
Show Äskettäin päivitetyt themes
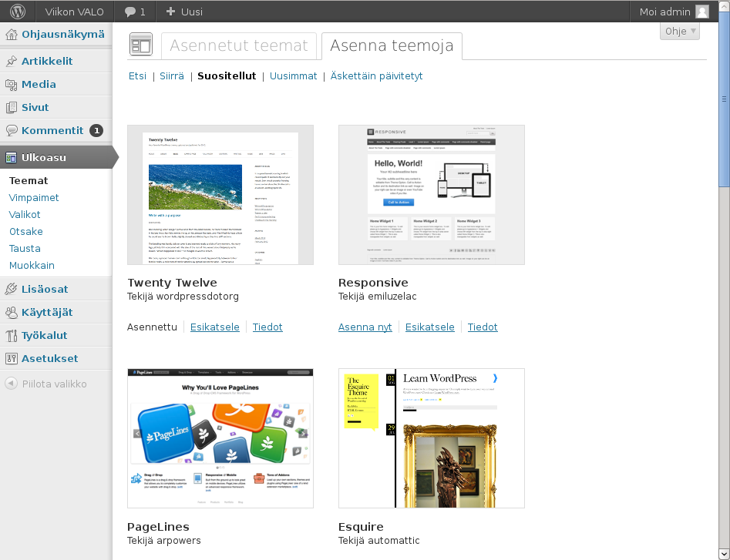pyautogui.click(x=377, y=75)
